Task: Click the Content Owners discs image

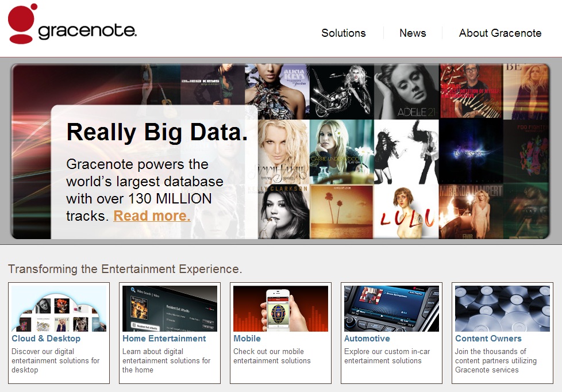Action: click(x=502, y=309)
